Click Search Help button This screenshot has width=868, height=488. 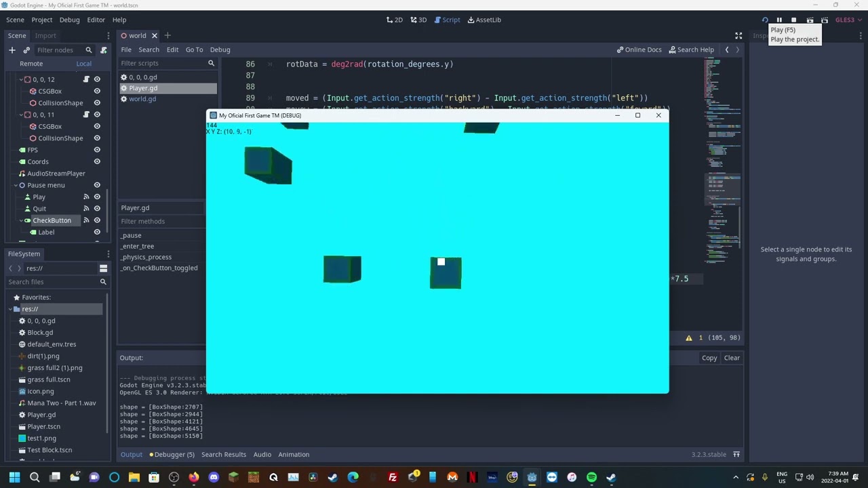691,49
